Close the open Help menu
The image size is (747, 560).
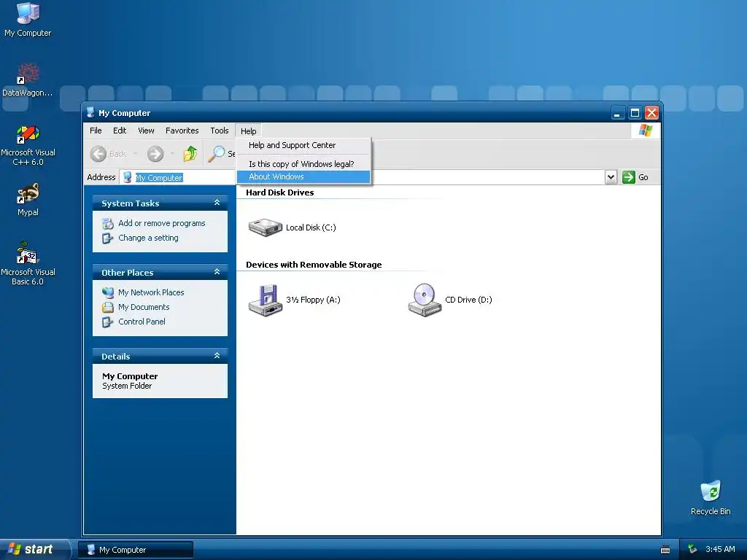click(x=248, y=131)
